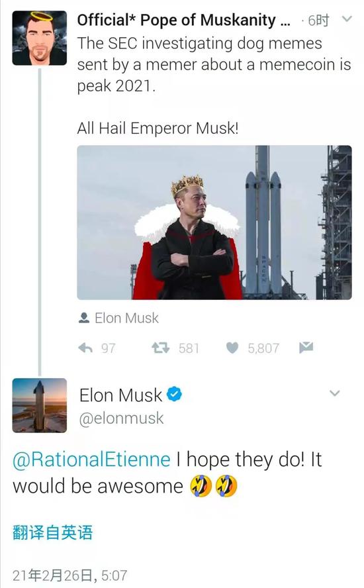The width and height of the screenshot is (364, 588).
Task: Expand the chevron menu on top tweet
Action: click(x=347, y=19)
